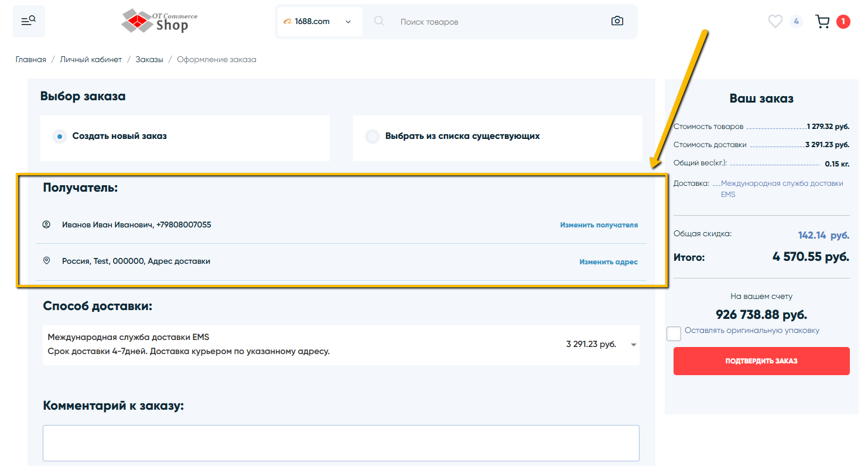Select 'Выбрать из списка существующих' radio
The image size is (868, 466).
373,137
